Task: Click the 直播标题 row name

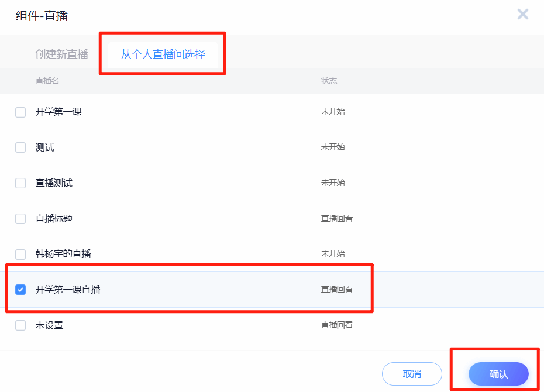Action: click(54, 218)
